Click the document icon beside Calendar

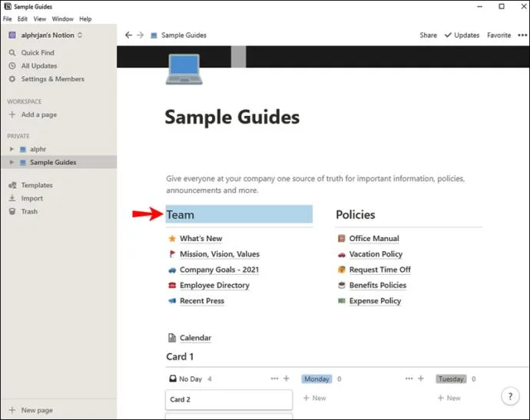172,338
